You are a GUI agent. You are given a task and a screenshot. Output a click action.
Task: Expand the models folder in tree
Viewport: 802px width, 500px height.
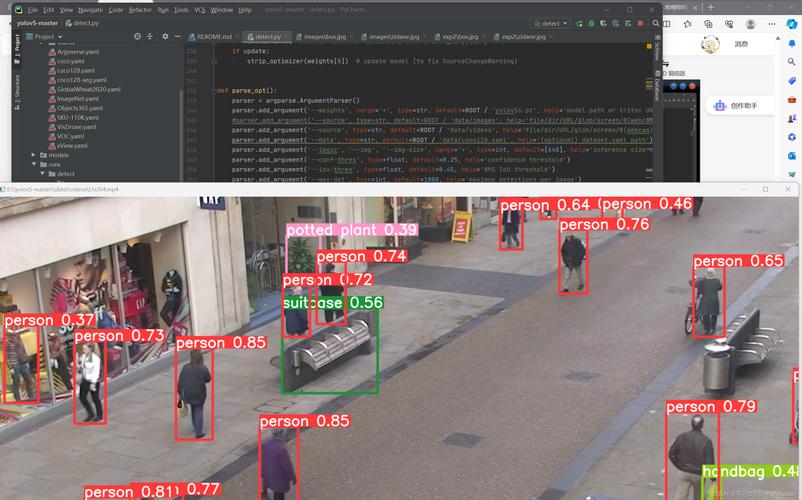click(34, 155)
